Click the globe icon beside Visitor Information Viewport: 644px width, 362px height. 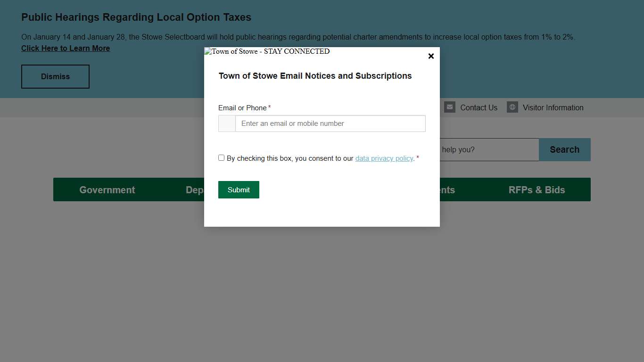tap(512, 107)
